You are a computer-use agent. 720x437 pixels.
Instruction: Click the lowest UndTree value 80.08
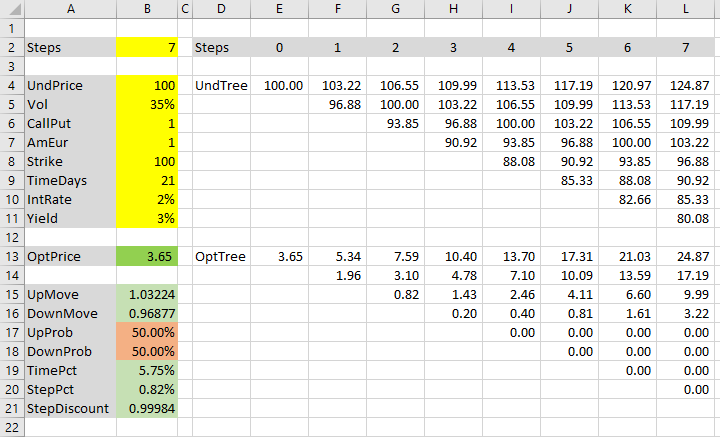(685, 218)
